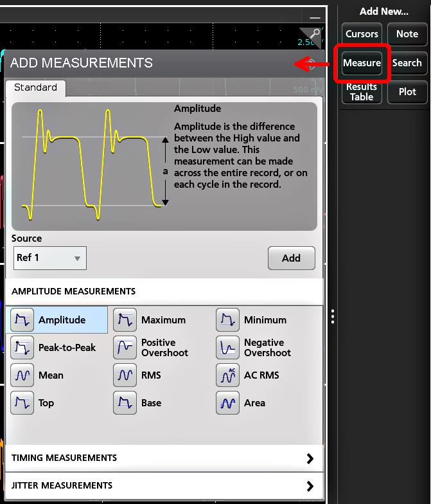Select the AC RMS measurement icon

tap(228, 375)
